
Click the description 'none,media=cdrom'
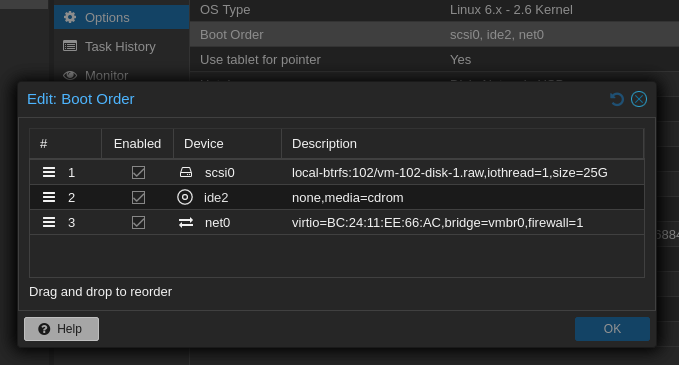click(x=348, y=198)
